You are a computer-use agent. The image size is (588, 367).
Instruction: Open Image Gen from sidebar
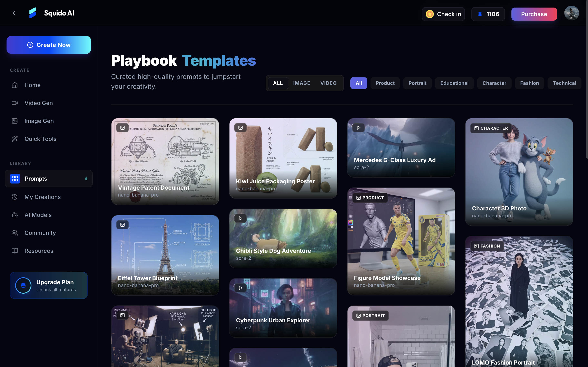39,121
